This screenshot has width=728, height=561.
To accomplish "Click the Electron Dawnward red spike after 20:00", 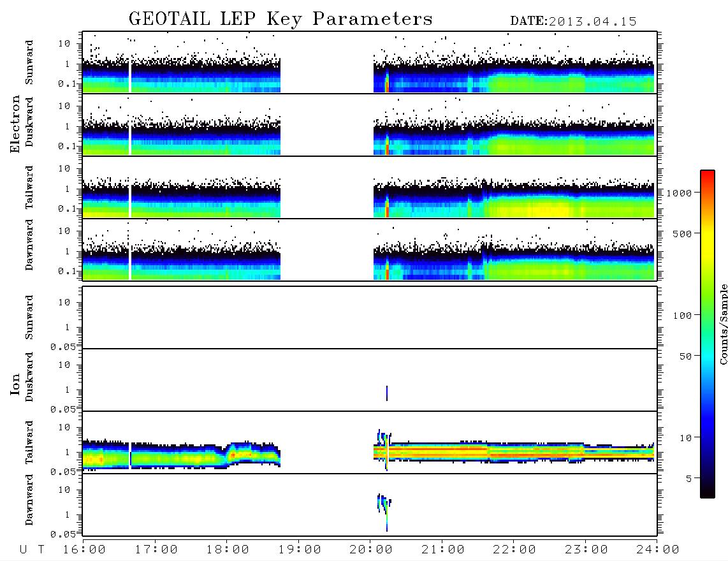I will [387, 270].
